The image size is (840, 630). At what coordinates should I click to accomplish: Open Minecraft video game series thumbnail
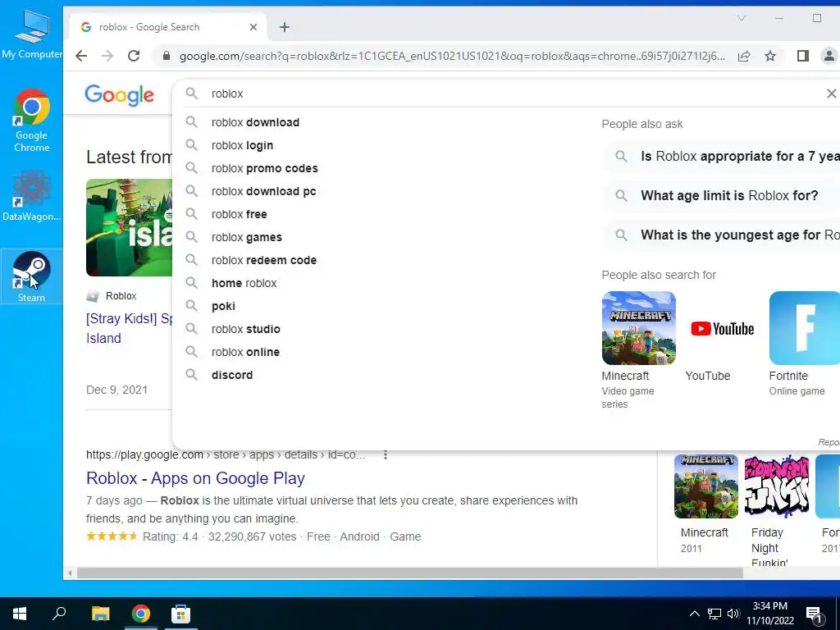(638, 328)
